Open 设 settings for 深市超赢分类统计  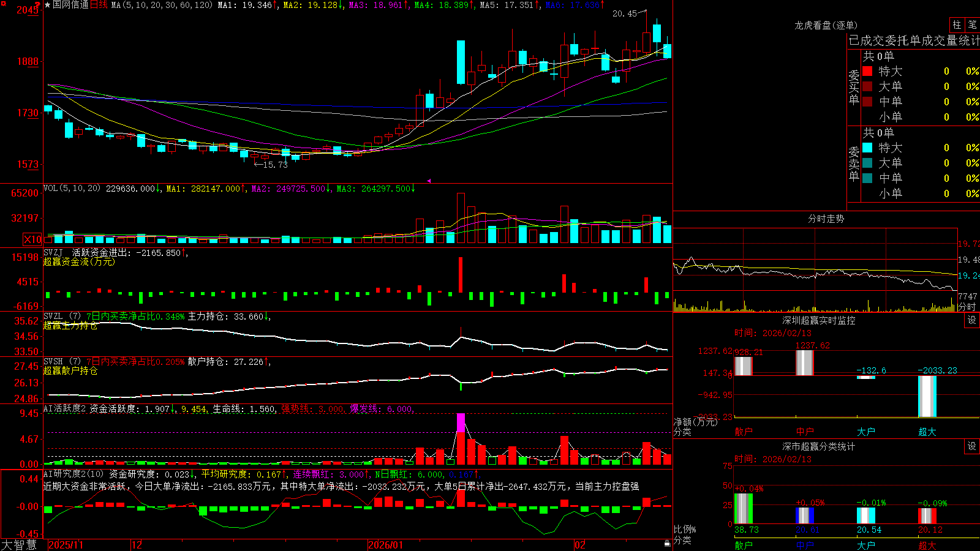[972, 446]
